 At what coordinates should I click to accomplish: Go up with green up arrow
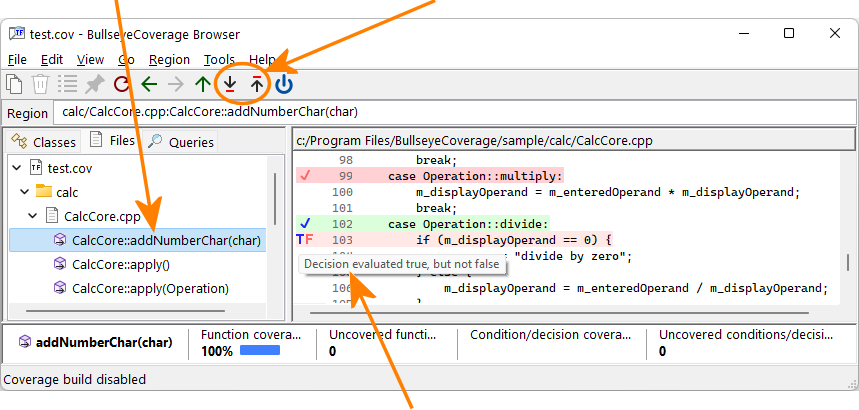point(203,84)
